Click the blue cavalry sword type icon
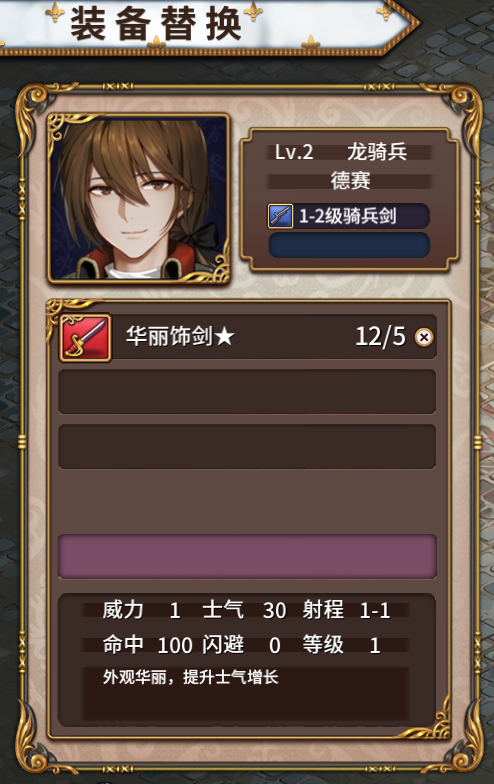The width and height of the screenshot is (494, 784). 280,216
